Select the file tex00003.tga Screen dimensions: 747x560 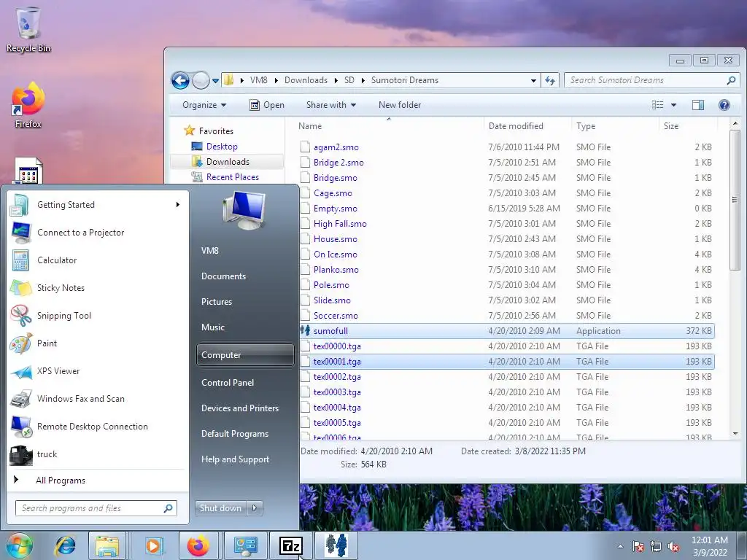point(337,392)
